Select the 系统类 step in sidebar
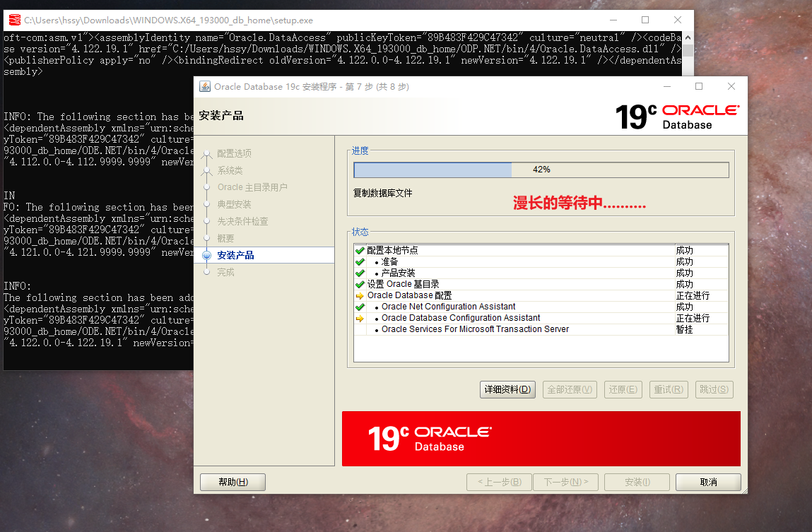This screenshot has height=532, width=812. (230, 170)
